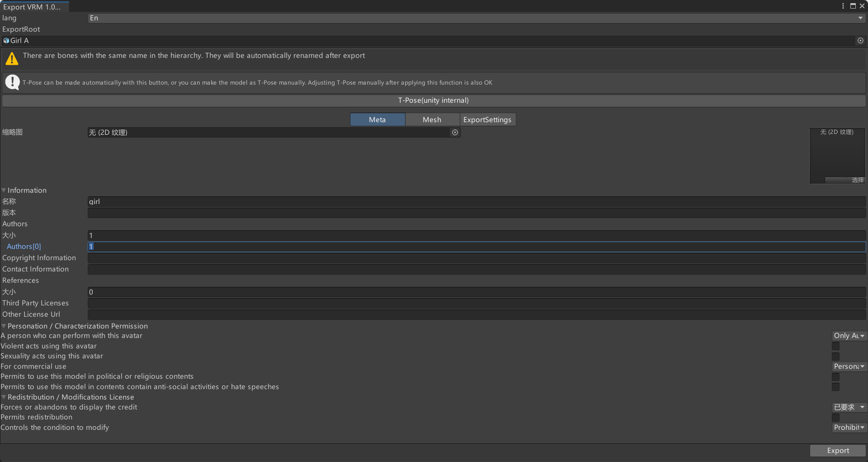868x462 pixels.
Task: Open the Controls the condition to modify dropdown
Action: click(849, 428)
